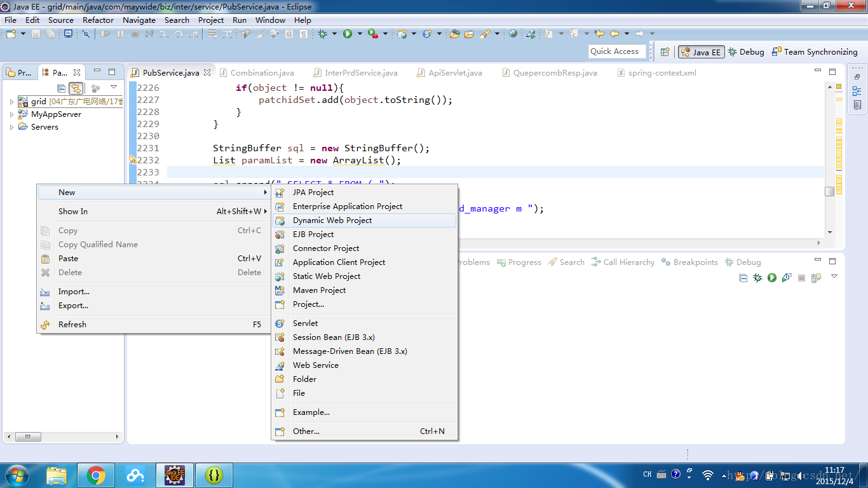The height and width of the screenshot is (488, 868).
Task: Click the green run icon in bottom panel
Action: pos(772,278)
